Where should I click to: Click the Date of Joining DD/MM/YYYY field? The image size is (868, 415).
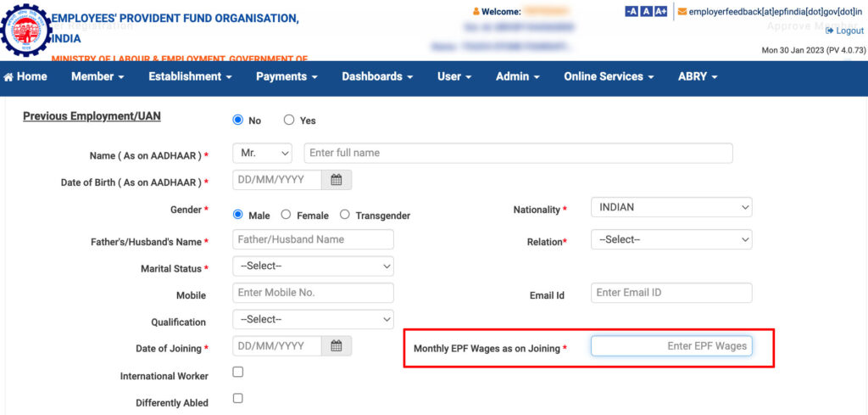[277, 345]
